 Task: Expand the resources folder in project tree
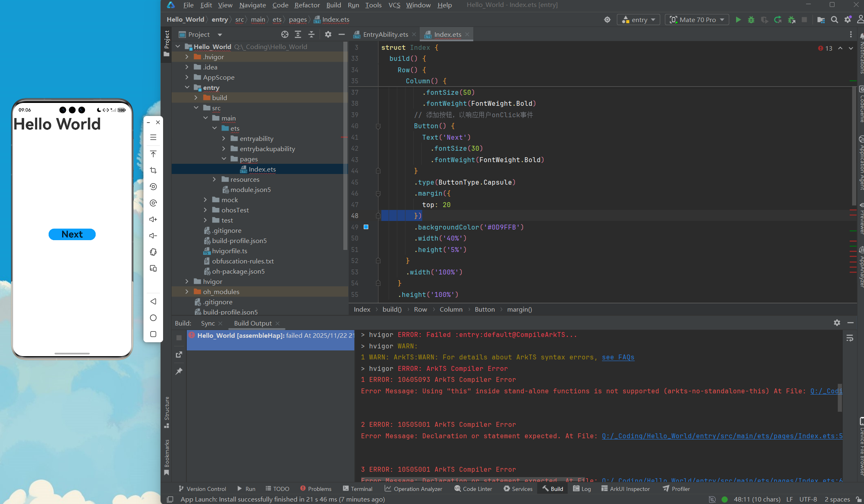tap(214, 179)
